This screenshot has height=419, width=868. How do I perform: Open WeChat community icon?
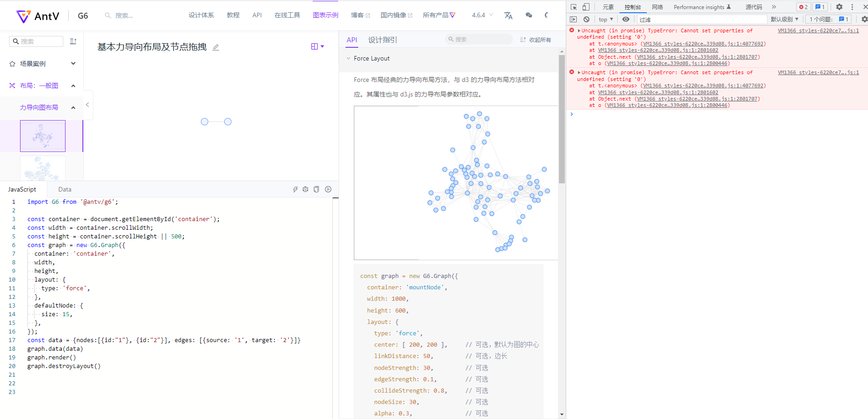pyautogui.click(x=528, y=15)
